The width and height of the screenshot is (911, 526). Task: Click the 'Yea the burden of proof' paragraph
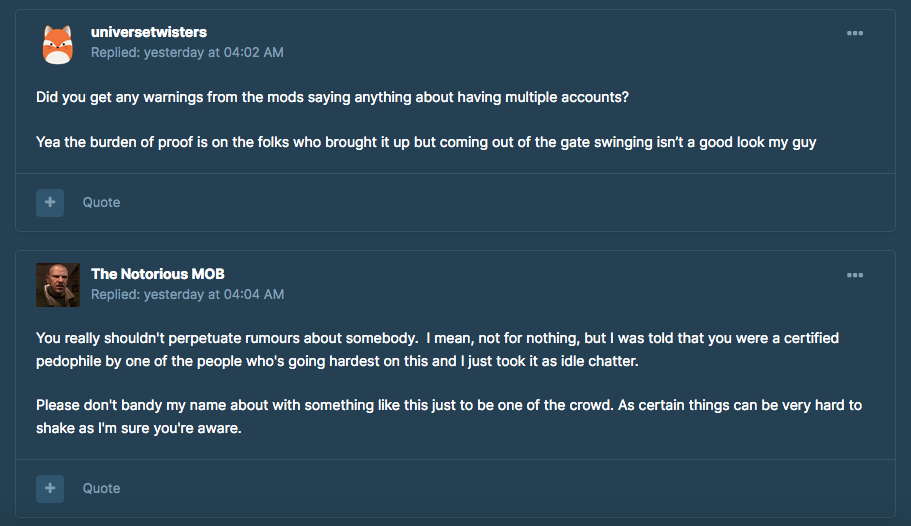[x=426, y=142]
